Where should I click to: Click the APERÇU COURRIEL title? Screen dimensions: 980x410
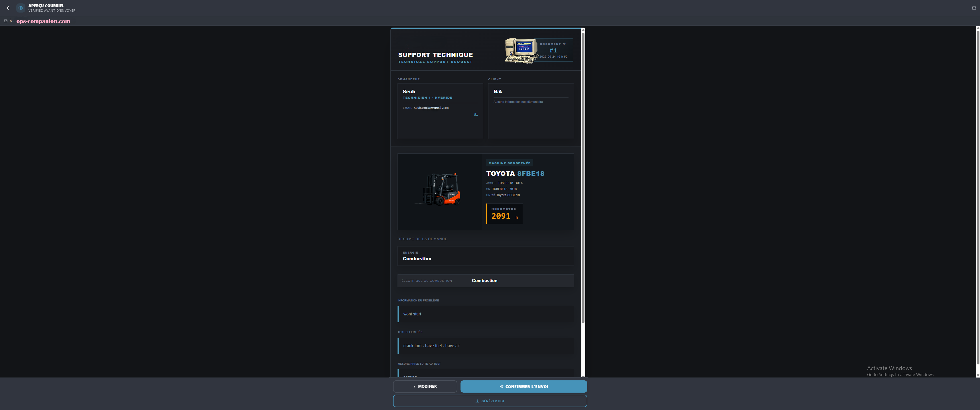tap(46, 6)
